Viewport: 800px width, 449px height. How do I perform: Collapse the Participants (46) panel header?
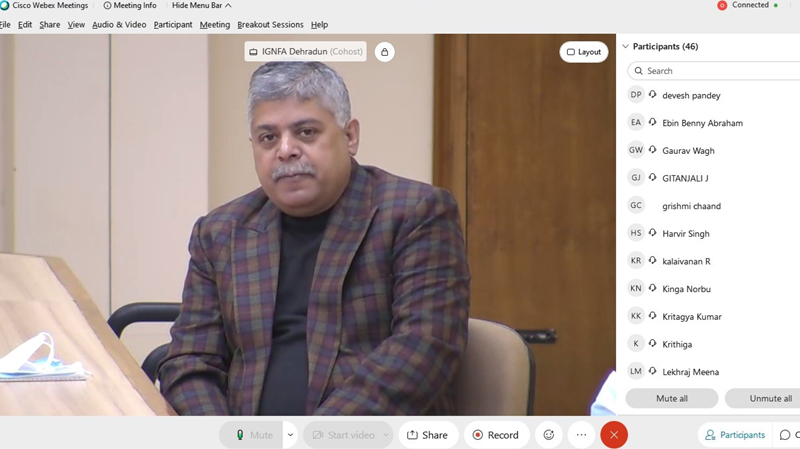point(626,46)
